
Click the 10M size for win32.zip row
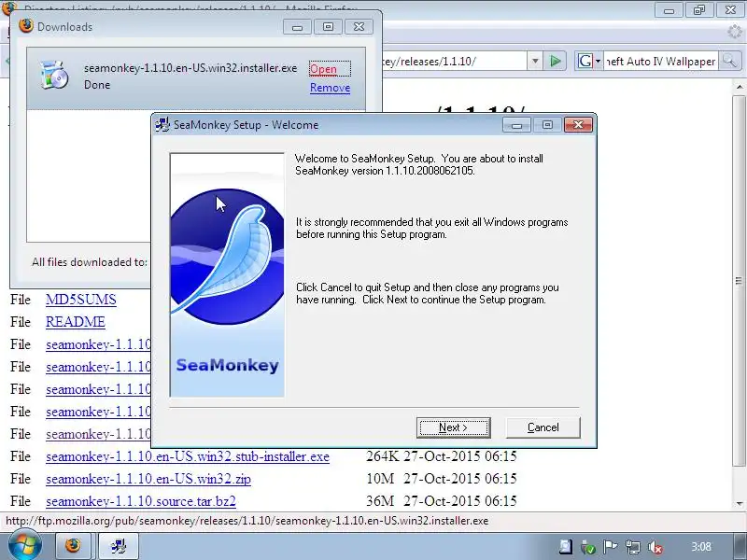(380, 479)
